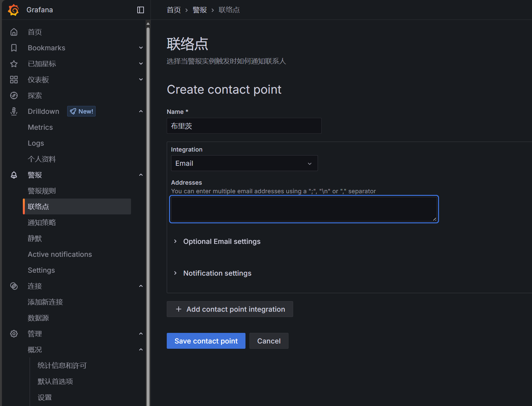Screen dimensions: 532x406
Task: Open 警报规则 in the sidebar
Action: [x=42, y=191]
